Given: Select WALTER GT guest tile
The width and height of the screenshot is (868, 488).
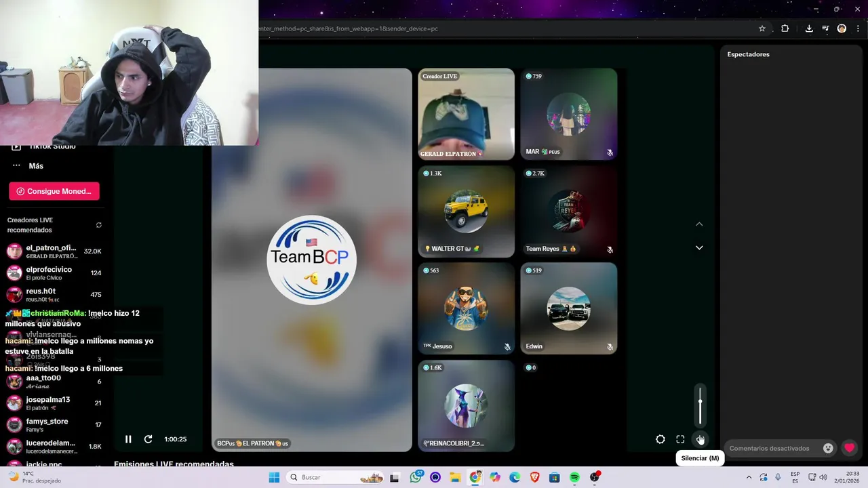Looking at the screenshot, I should pos(467,211).
